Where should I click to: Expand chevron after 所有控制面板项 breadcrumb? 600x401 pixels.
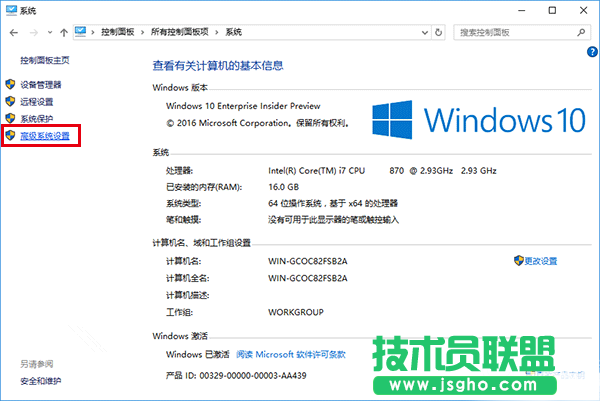217,32
